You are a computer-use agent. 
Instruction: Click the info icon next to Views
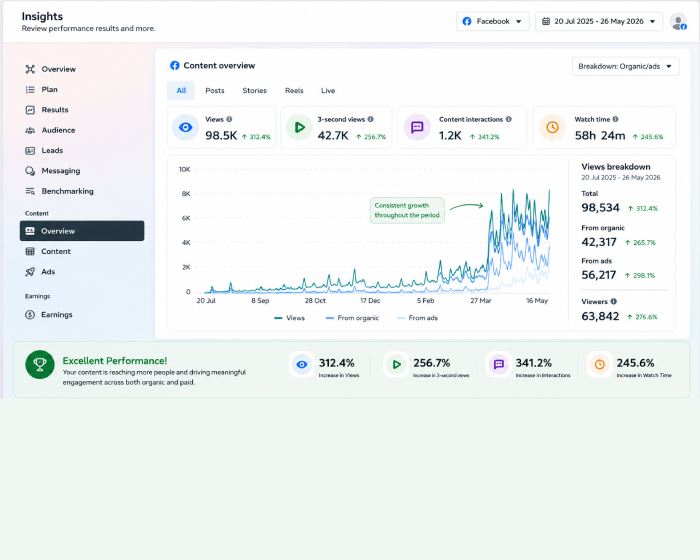pyautogui.click(x=229, y=119)
